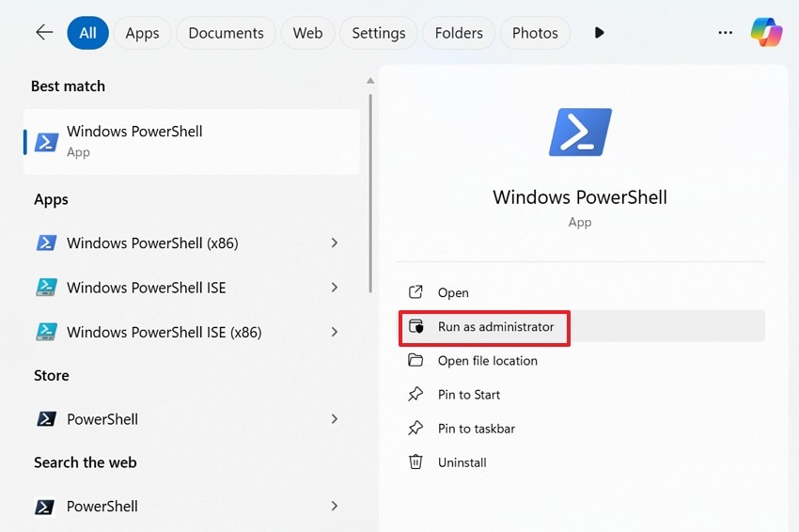Open the Copilot icon in top corner
Screen dimensions: 799x532
[x=766, y=32]
